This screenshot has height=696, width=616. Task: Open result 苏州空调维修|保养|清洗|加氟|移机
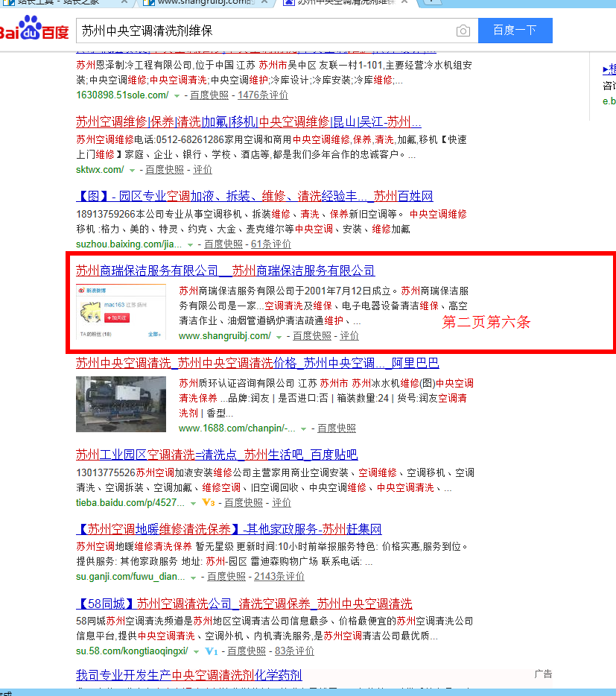(x=249, y=121)
